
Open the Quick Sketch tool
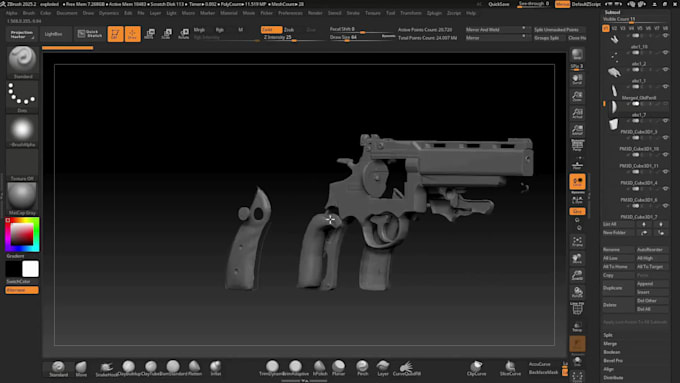tap(90, 34)
